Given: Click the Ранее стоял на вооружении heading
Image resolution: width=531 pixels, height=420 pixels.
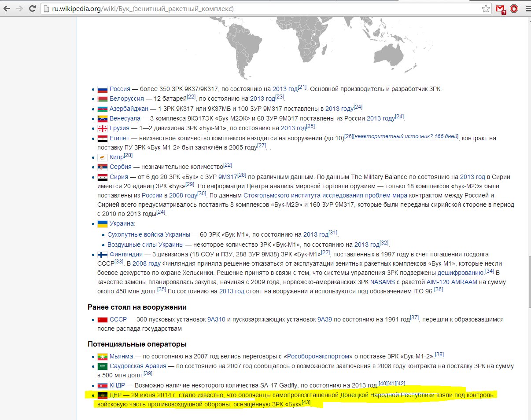Looking at the screenshot, I should 137,307.
